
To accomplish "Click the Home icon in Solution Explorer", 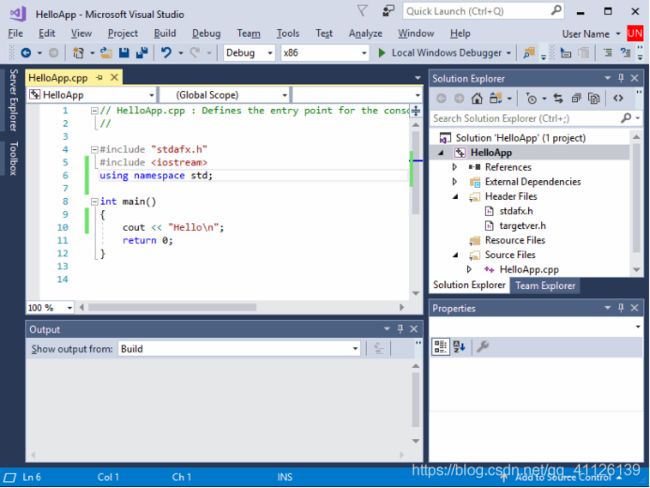I will point(477,98).
